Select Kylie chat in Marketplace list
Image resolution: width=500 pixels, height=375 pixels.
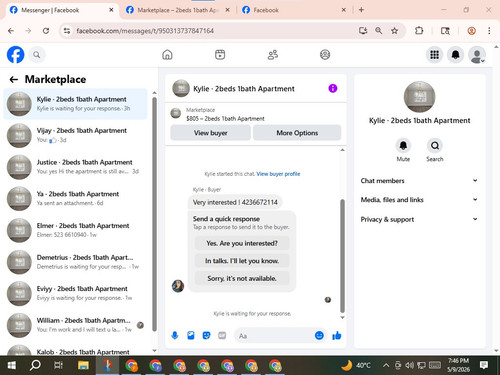[75, 104]
